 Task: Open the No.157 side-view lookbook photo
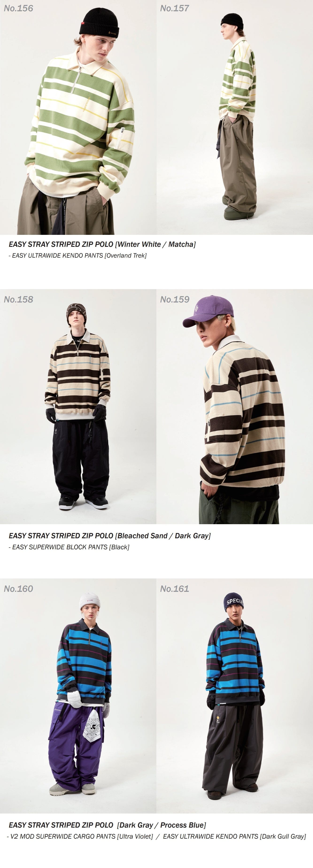pyautogui.click(x=235, y=117)
